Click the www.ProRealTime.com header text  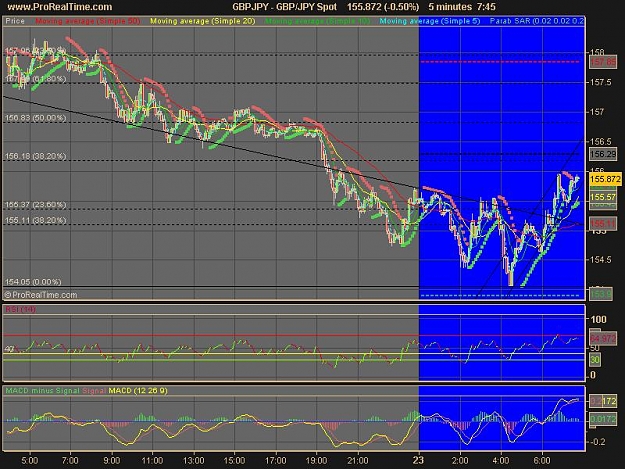coord(60,7)
